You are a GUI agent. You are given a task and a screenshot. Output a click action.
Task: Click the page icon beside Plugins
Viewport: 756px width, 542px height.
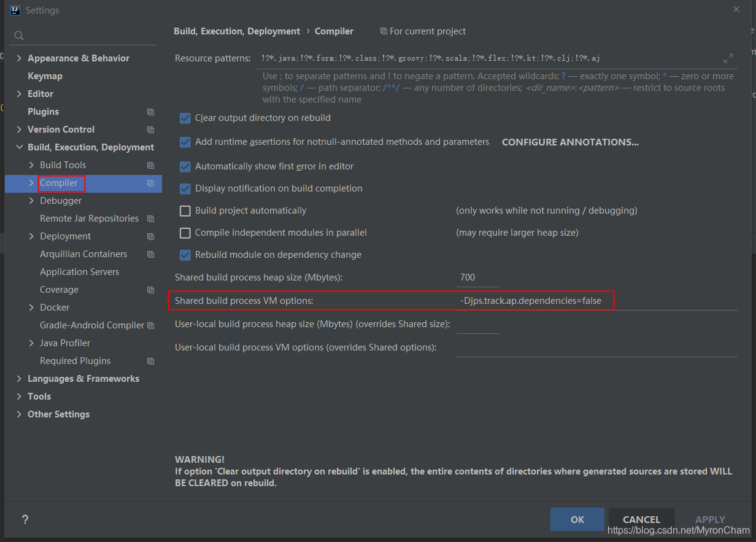coord(150,112)
